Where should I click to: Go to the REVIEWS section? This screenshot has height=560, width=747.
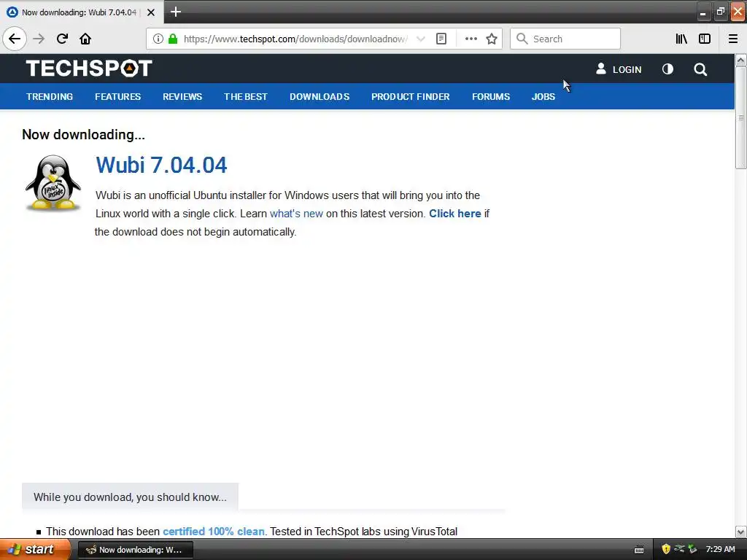click(182, 97)
